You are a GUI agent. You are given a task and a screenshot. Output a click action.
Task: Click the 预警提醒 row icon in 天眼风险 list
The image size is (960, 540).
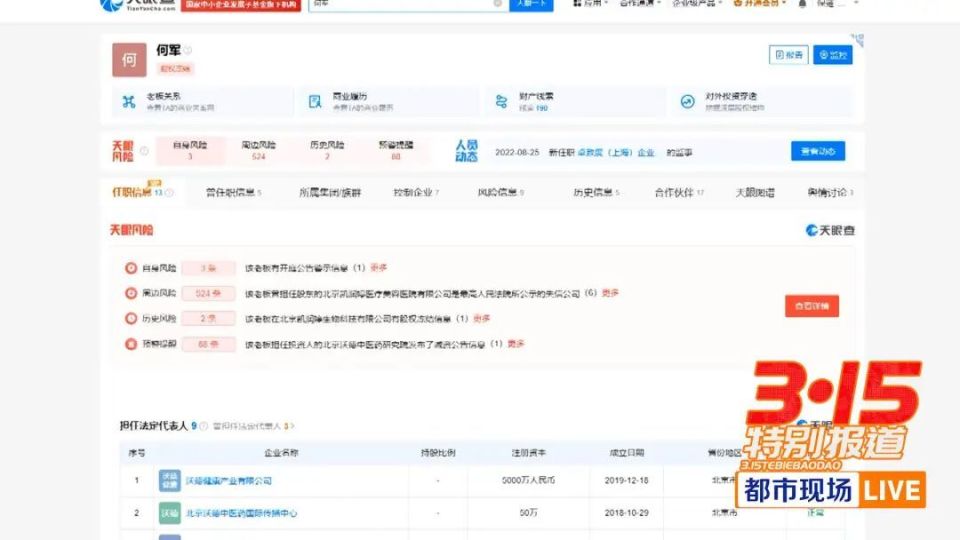131,344
